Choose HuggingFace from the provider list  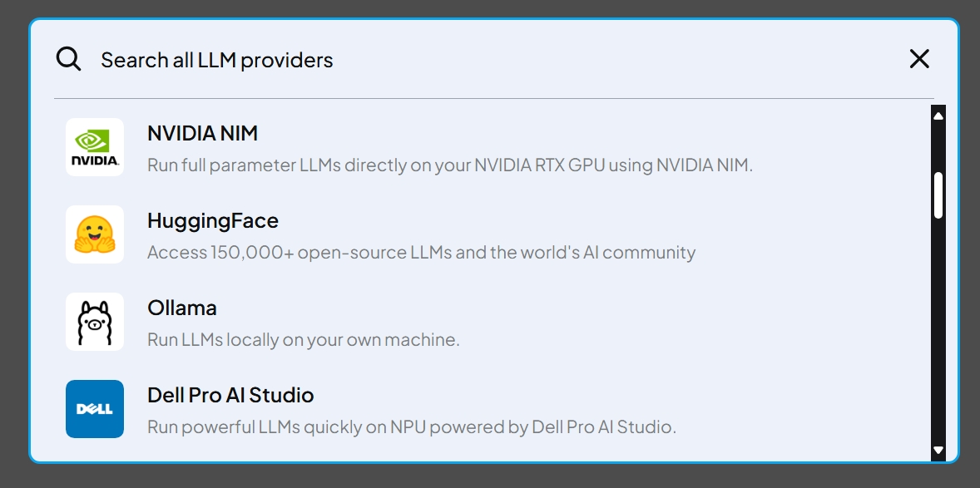click(212, 220)
